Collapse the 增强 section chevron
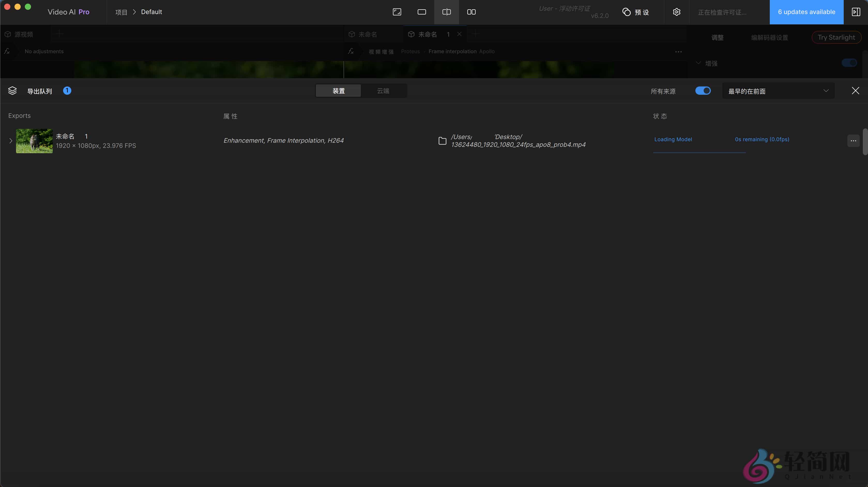868x487 pixels. click(698, 63)
